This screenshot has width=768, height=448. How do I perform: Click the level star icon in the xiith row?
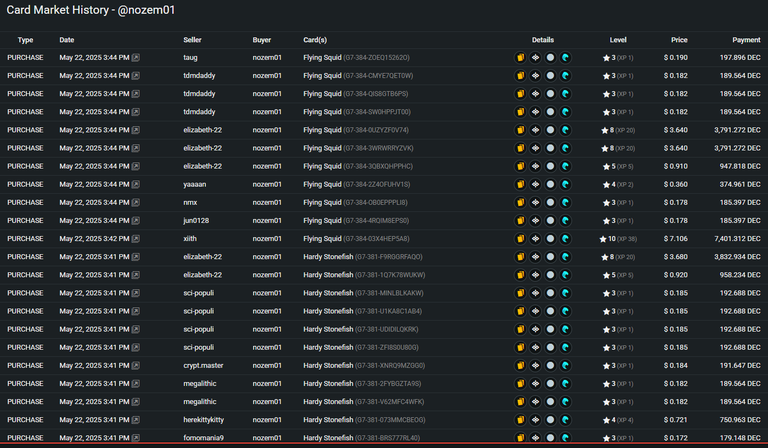tap(603, 239)
